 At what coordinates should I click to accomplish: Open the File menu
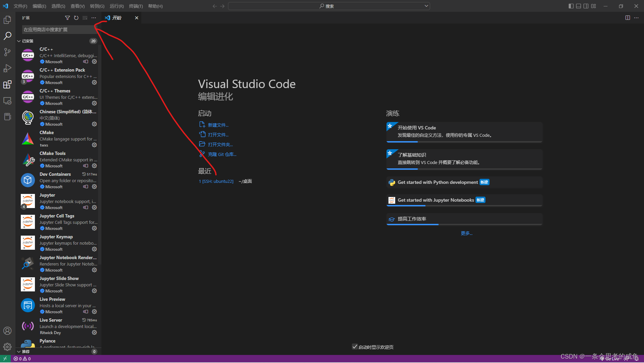[x=20, y=6]
